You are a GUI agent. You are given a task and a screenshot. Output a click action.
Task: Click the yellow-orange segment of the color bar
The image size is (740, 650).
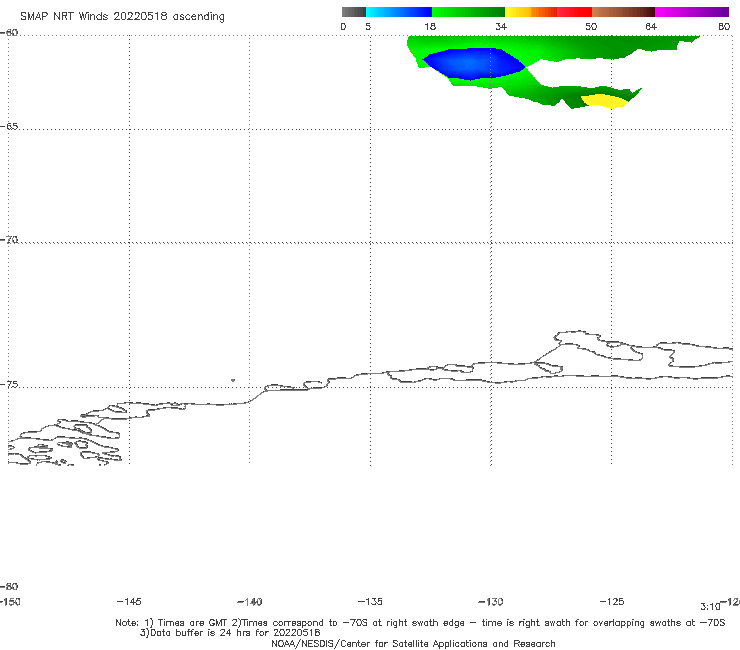(531, 12)
